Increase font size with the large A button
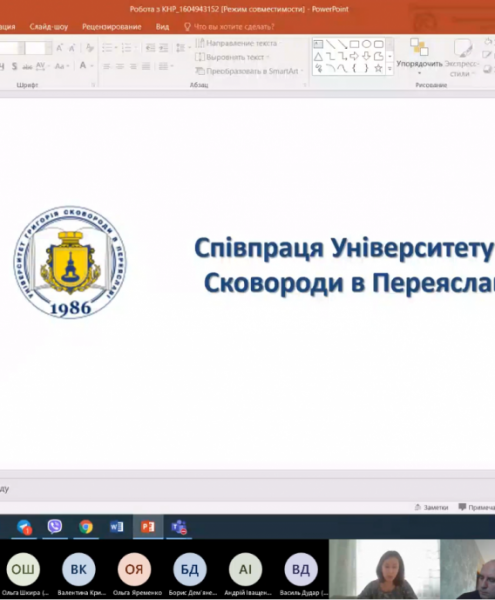This screenshot has width=495, height=600. click(x=60, y=48)
